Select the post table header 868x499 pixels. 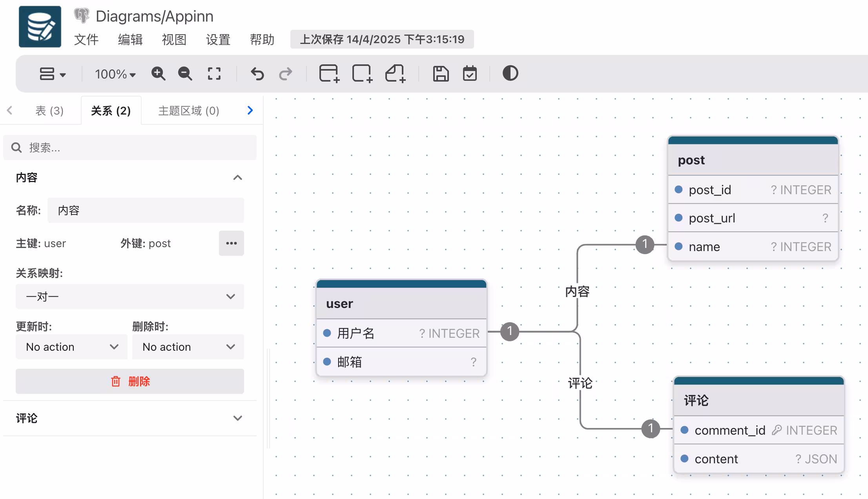pyautogui.click(x=753, y=160)
